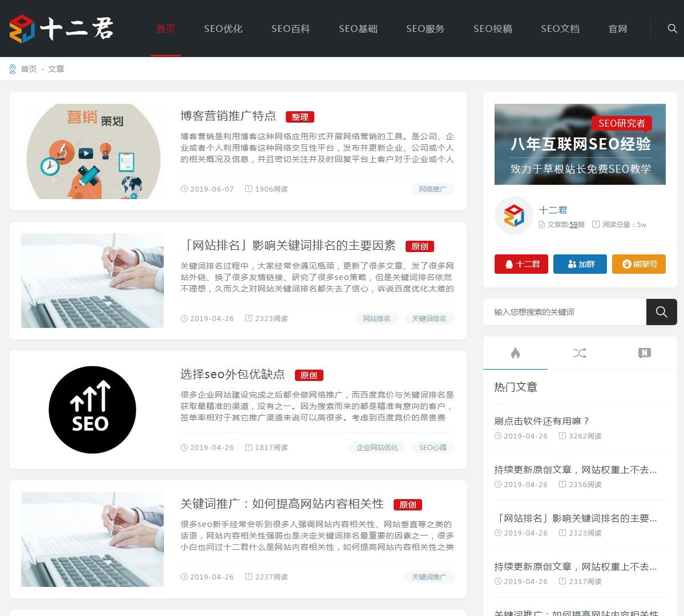This screenshot has height=616, width=684.
Task: Click the 十二君 author avatar
Action: click(514, 216)
